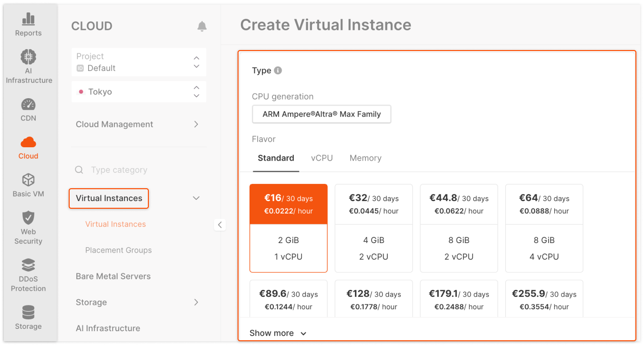This screenshot has width=644, height=346.
Task: Open the Project Default selector
Action: tap(139, 62)
